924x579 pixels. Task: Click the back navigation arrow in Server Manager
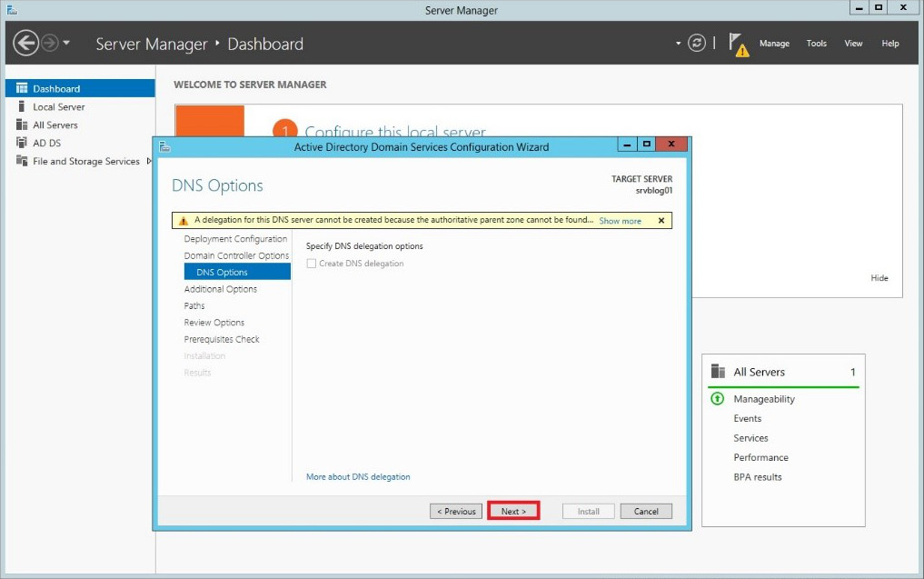(x=26, y=43)
